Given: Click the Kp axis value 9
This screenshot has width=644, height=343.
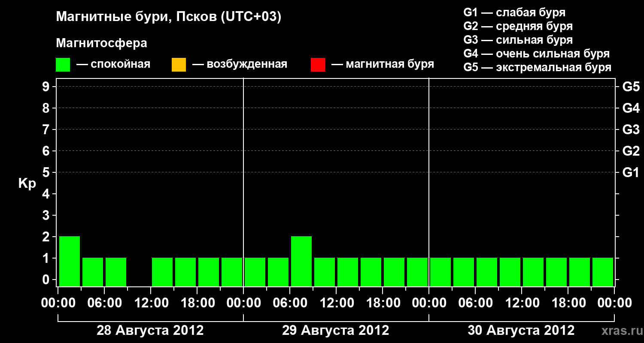Looking at the screenshot, I should 47,87.
